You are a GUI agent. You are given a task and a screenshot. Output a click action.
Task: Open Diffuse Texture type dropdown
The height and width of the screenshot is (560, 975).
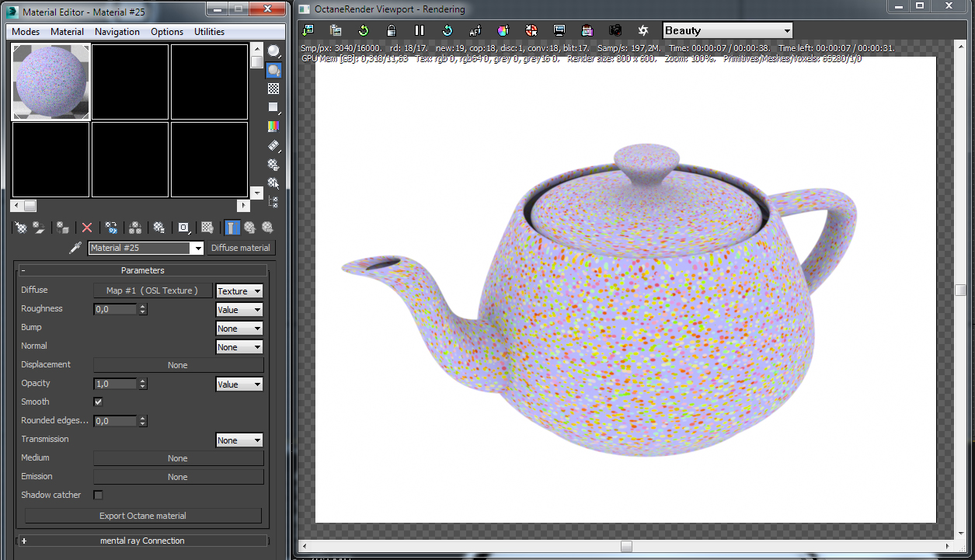click(239, 291)
